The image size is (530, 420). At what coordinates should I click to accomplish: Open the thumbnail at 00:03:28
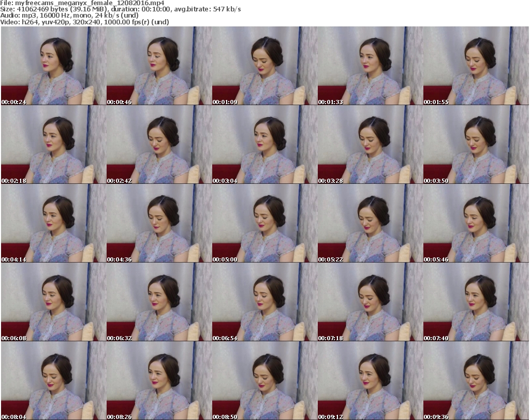click(370, 144)
